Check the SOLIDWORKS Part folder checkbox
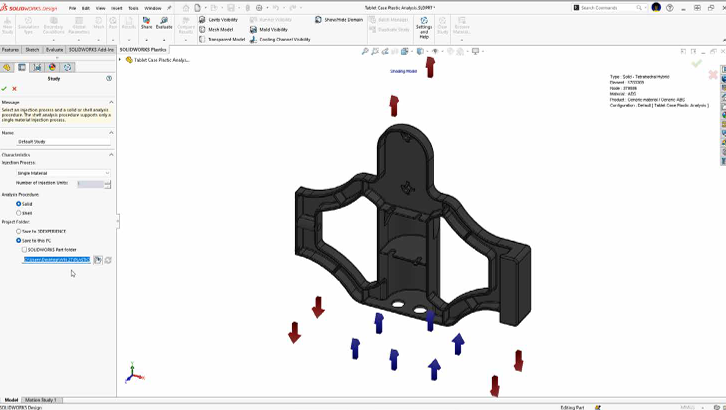Screen dimensions: 726x410 point(24,249)
